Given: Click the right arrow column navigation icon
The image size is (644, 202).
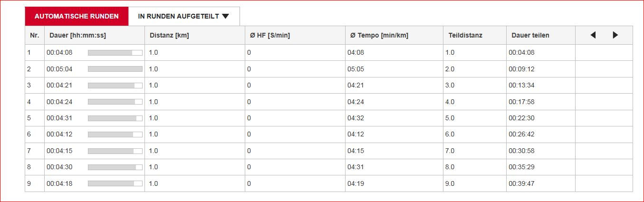Looking at the screenshot, I should coord(615,35).
